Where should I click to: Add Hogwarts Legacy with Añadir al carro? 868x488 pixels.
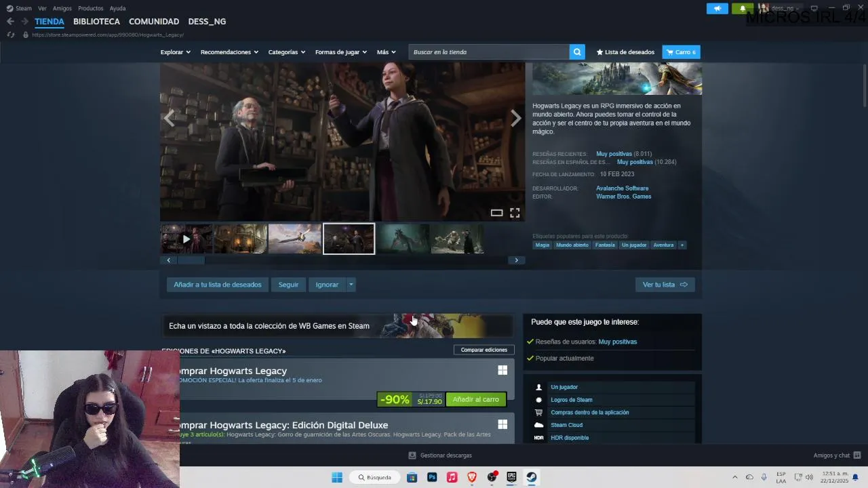[x=476, y=399]
